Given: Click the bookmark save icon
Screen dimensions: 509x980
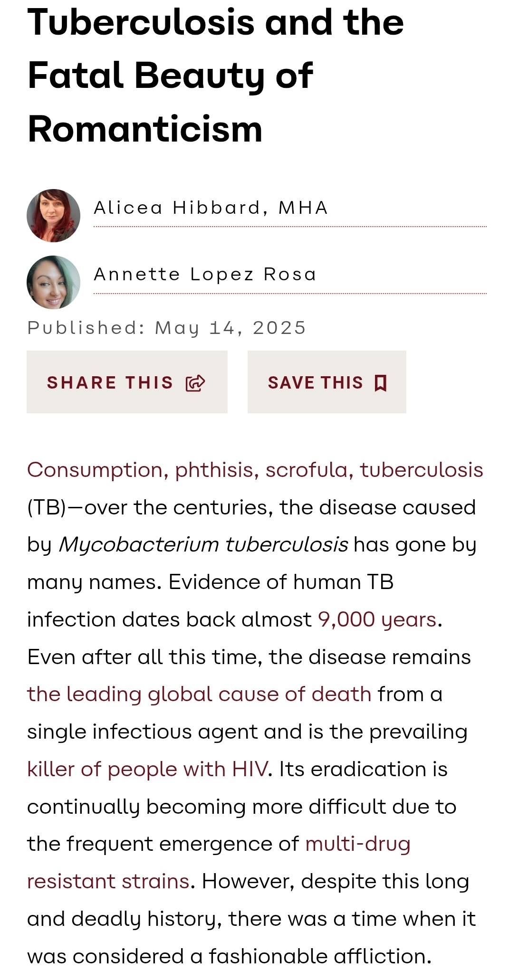Looking at the screenshot, I should [x=380, y=382].
